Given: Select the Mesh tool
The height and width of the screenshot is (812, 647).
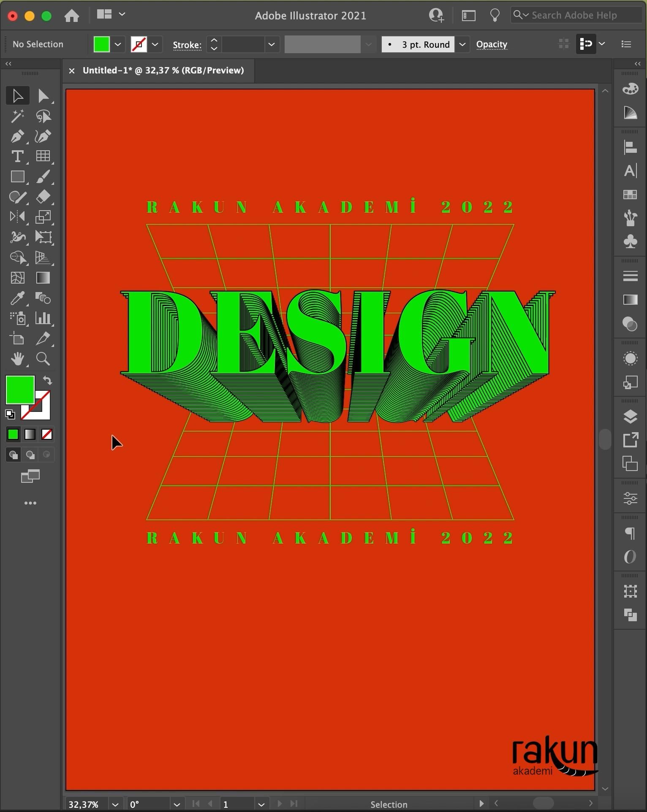Looking at the screenshot, I should click(x=17, y=278).
